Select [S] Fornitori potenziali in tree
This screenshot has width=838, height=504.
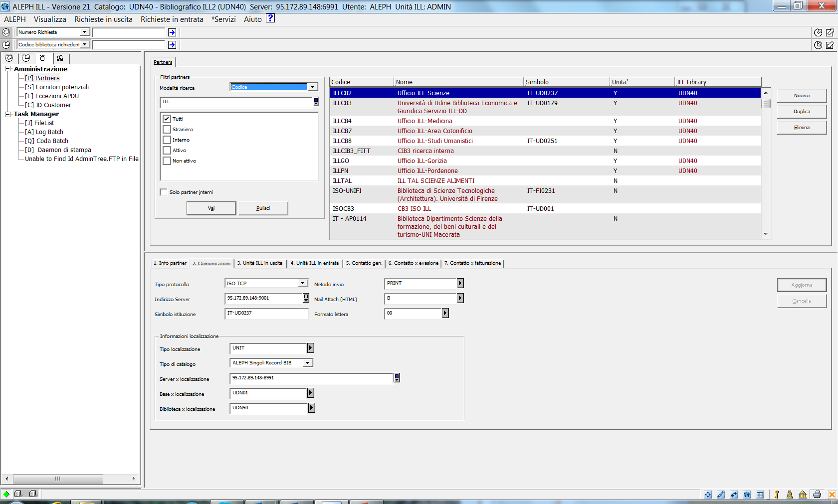click(x=57, y=87)
